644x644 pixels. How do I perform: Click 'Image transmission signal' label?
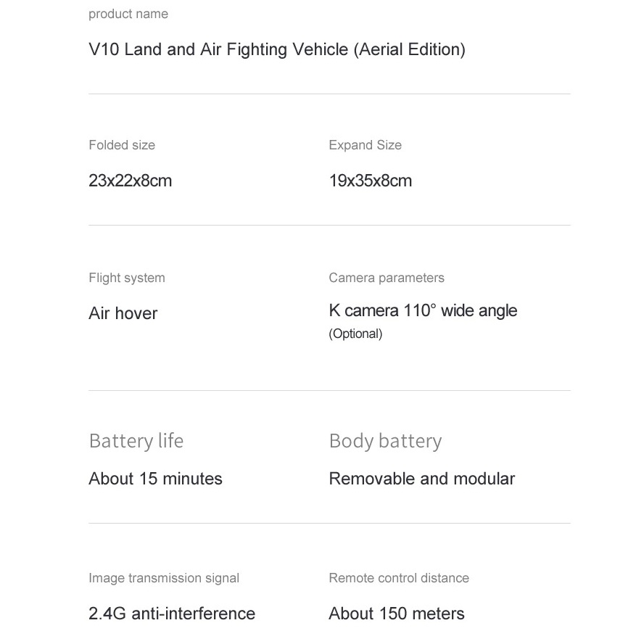coord(164,578)
